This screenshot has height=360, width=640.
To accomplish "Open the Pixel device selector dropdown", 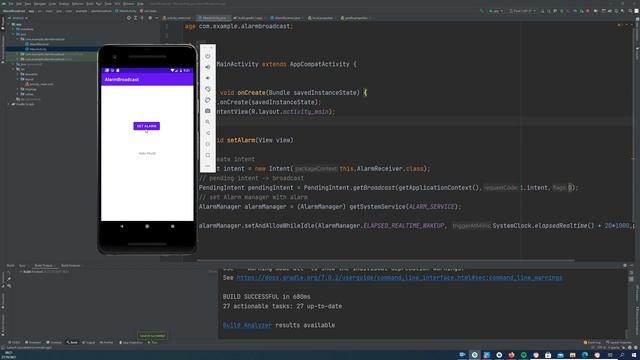I will pyautogui.click(x=522, y=11).
